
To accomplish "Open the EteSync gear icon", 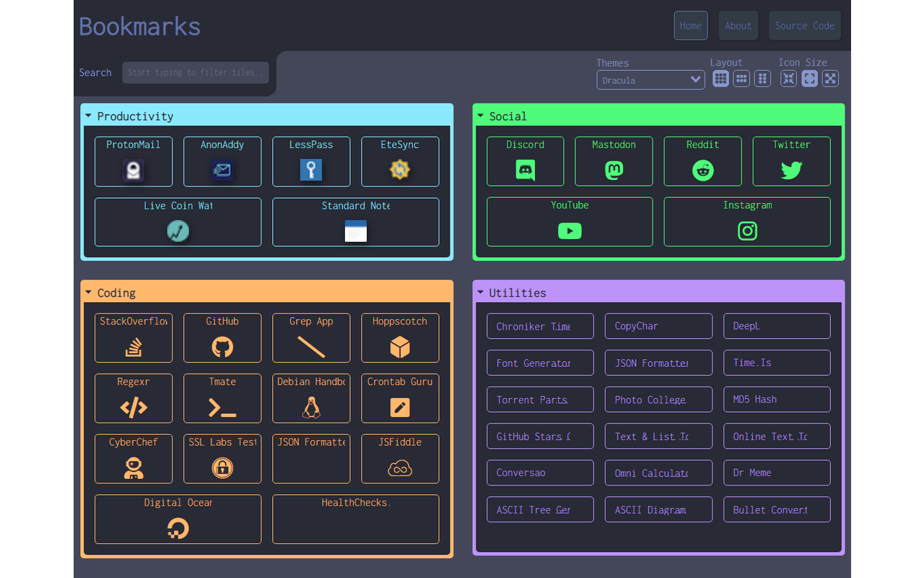I will coord(400,170).
